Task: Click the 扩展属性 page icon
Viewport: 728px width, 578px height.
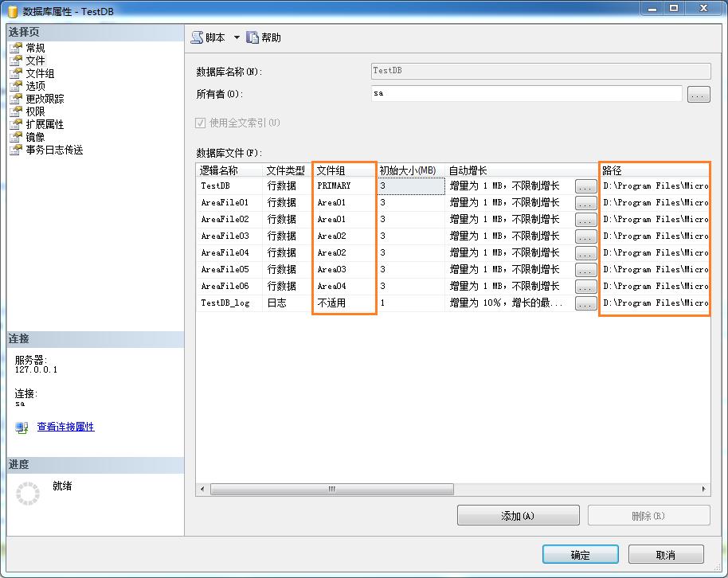Action: pos(16,124)
